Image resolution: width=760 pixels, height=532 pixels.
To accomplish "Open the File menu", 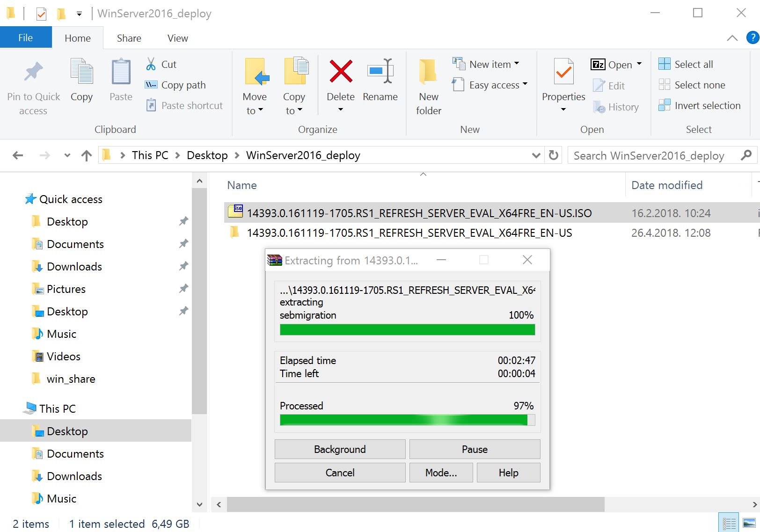I will pyautogui.click(x=26, y=37).
